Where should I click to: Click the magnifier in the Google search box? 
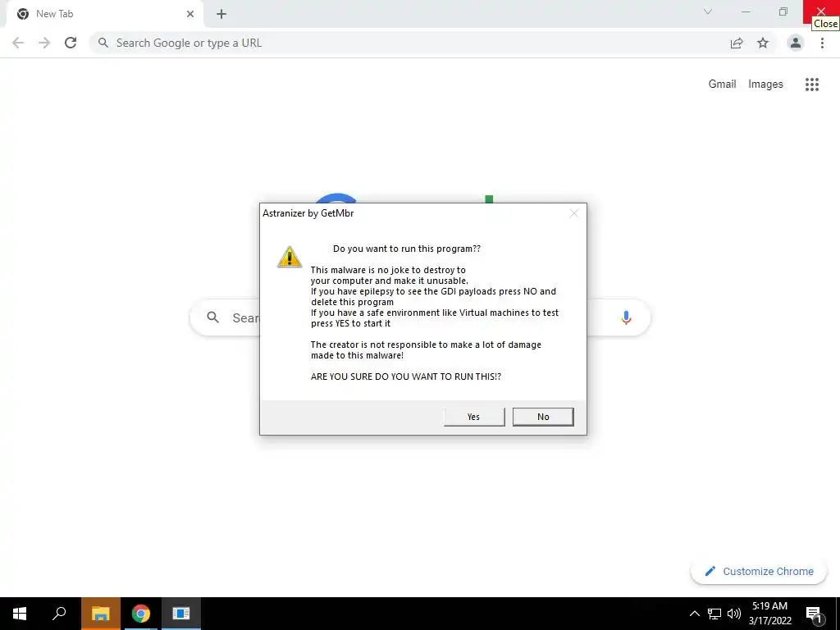click(x=212, y=317)
